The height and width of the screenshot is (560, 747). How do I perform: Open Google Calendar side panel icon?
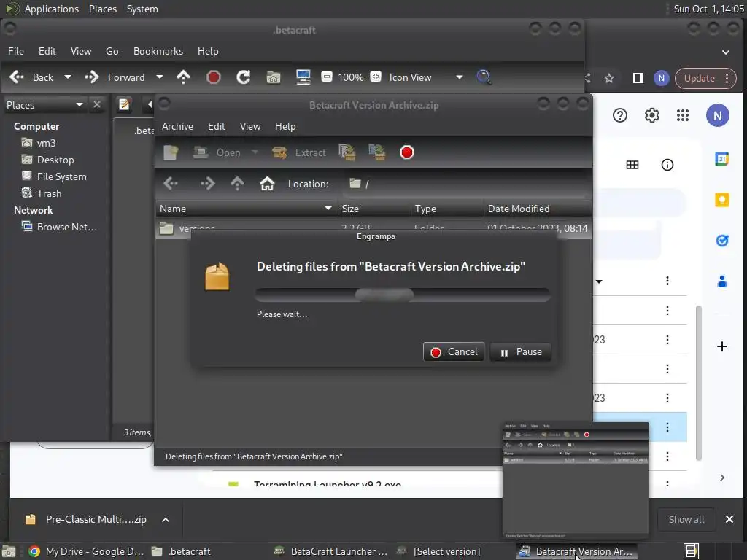pyautogui.click(x=721, y=158)
